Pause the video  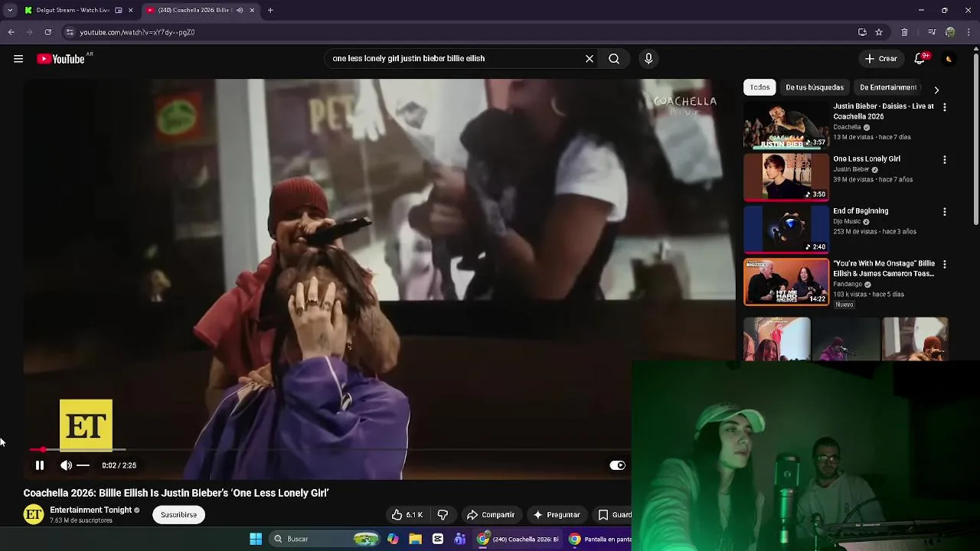pyautogui.click(x=40, y=465)
